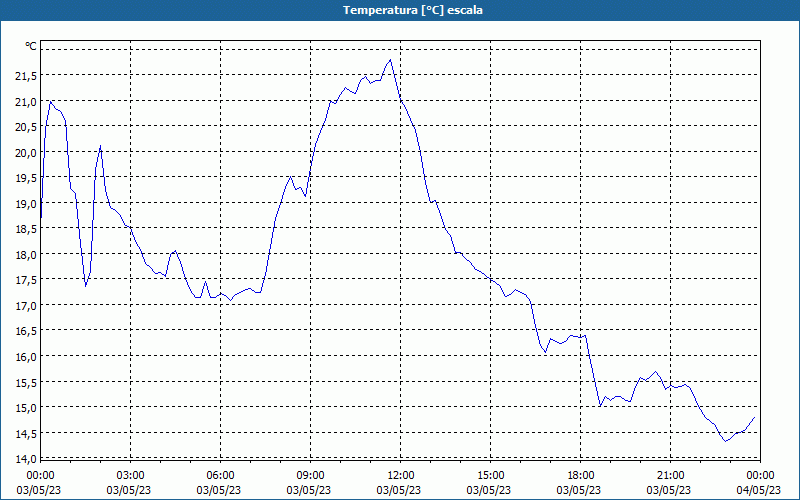Click the 18,0 label on the vertical axis
Screen dimensions: 800x500
point(26,255)
